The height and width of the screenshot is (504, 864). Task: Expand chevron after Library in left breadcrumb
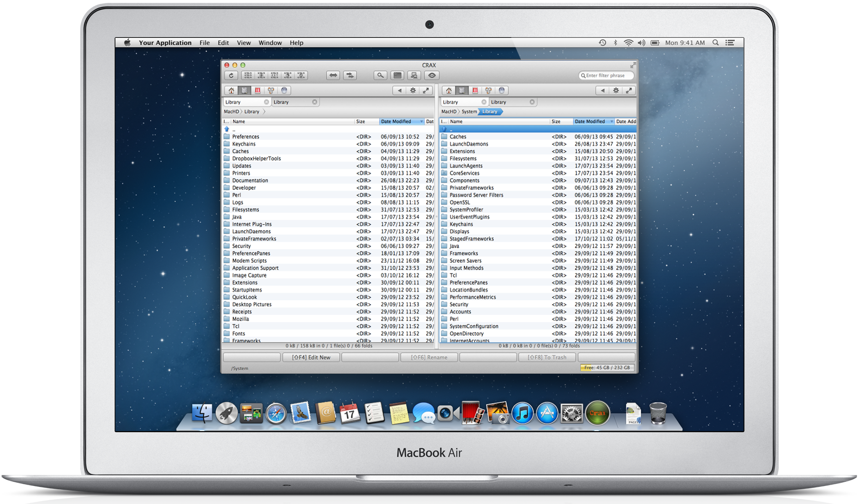coord(264,112)
